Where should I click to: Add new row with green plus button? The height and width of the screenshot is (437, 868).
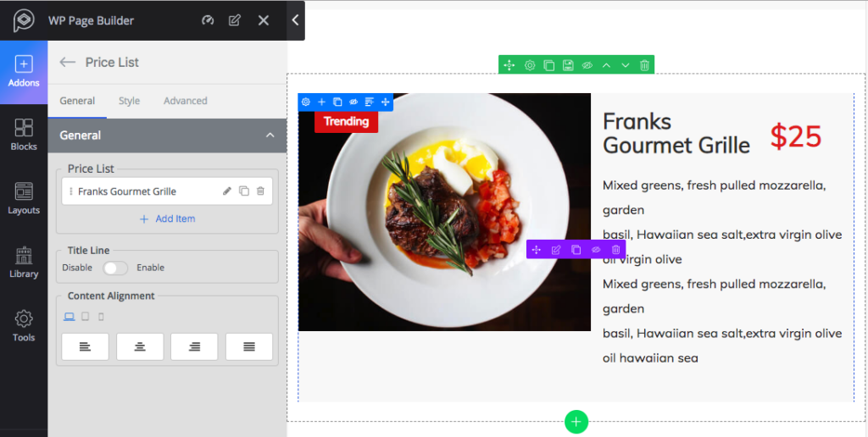576,422
